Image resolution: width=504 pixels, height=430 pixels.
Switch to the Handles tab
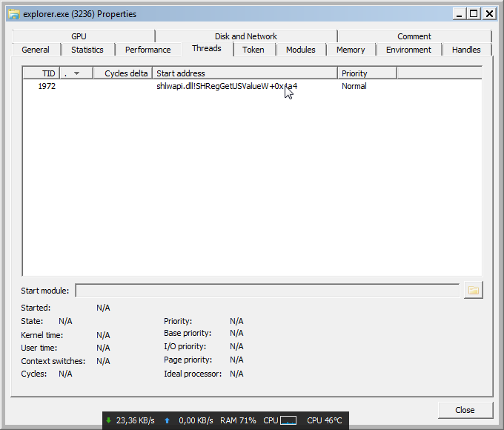[466, 50]
